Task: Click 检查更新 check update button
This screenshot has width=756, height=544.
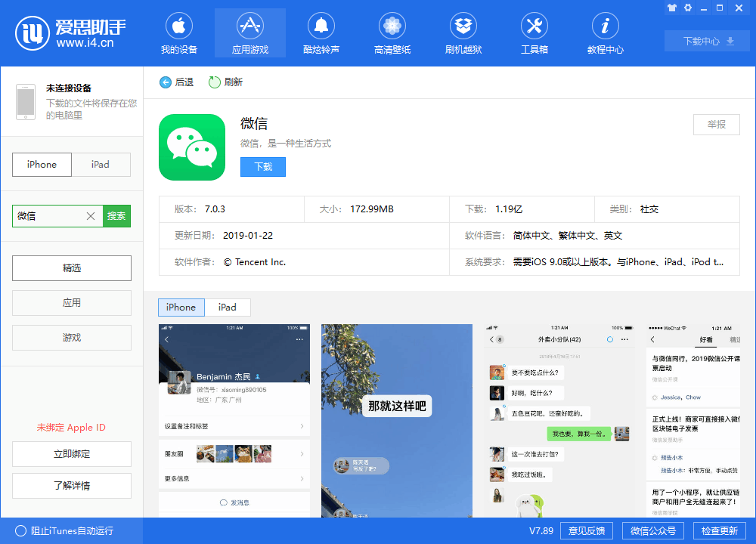Action: point(720,531)
